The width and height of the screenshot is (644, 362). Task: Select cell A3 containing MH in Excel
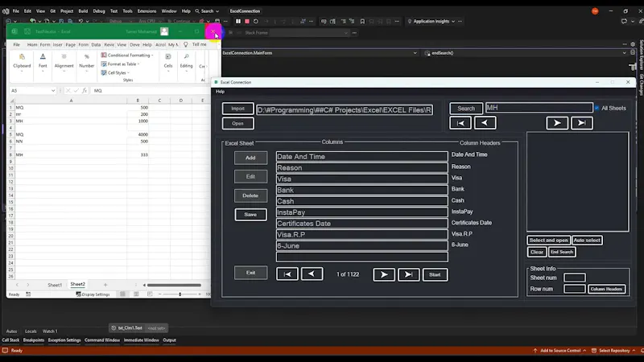coord(71,121)
